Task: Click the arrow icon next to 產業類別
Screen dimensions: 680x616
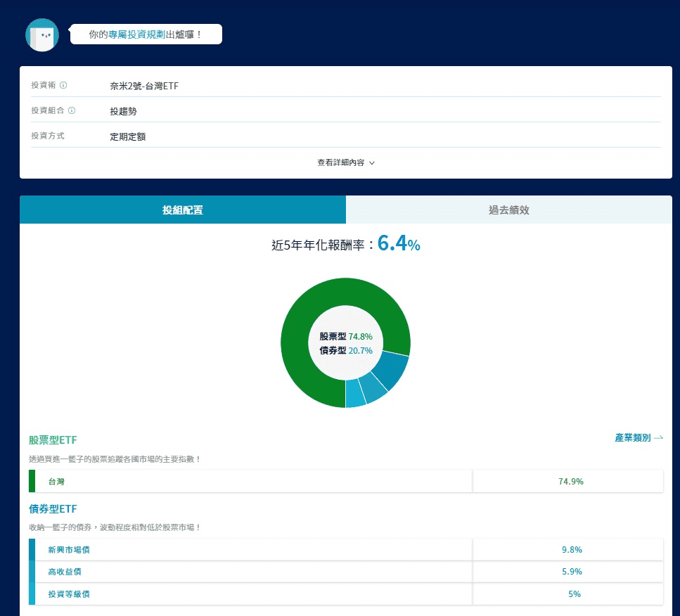Action: tap(658, 437)
